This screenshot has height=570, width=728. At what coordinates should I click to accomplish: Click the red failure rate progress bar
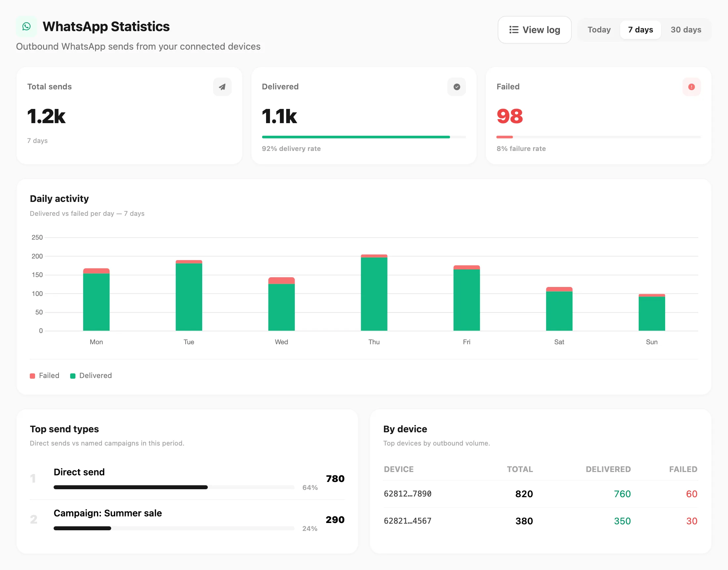click(598, 137)
